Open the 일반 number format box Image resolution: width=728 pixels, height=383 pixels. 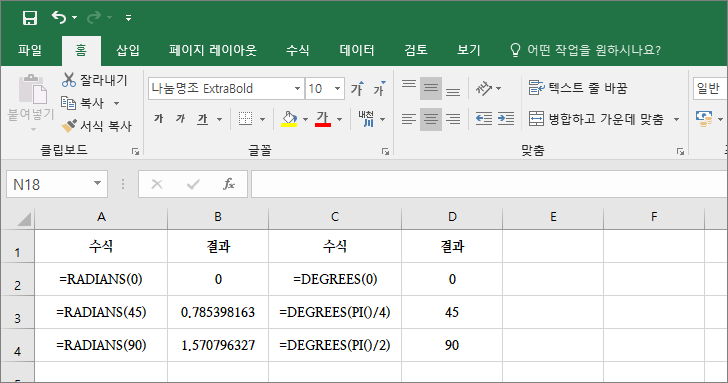(710, 88)
